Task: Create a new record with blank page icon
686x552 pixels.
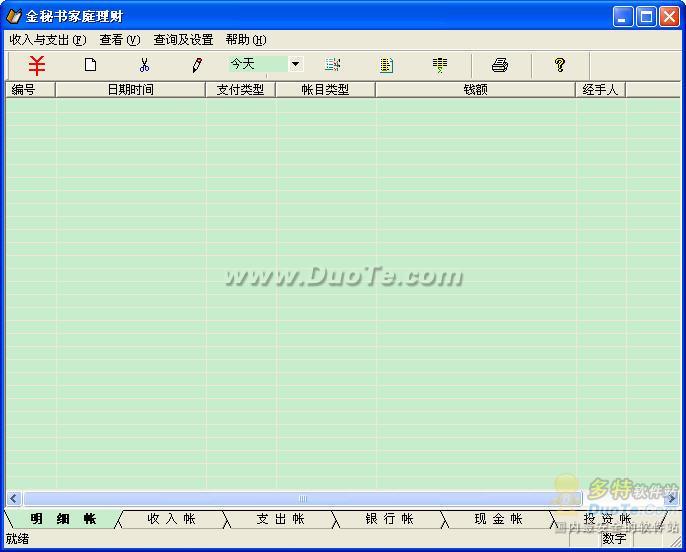Action: click(x=91, y=65)
